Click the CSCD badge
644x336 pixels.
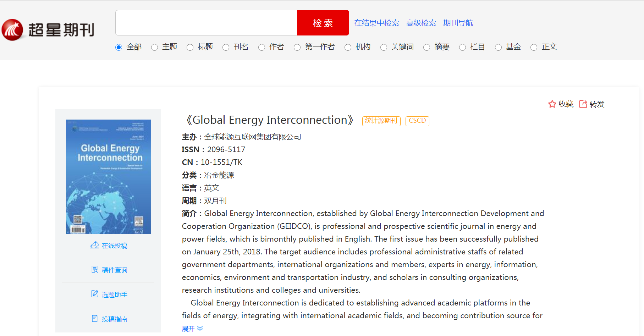coord(417,121)
